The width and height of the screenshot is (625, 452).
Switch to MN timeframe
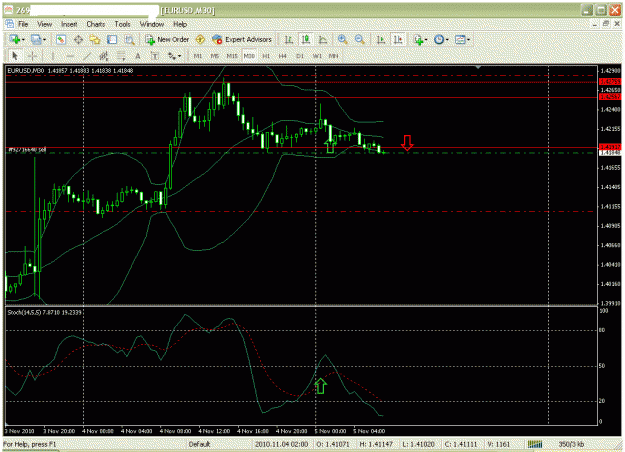334,56
